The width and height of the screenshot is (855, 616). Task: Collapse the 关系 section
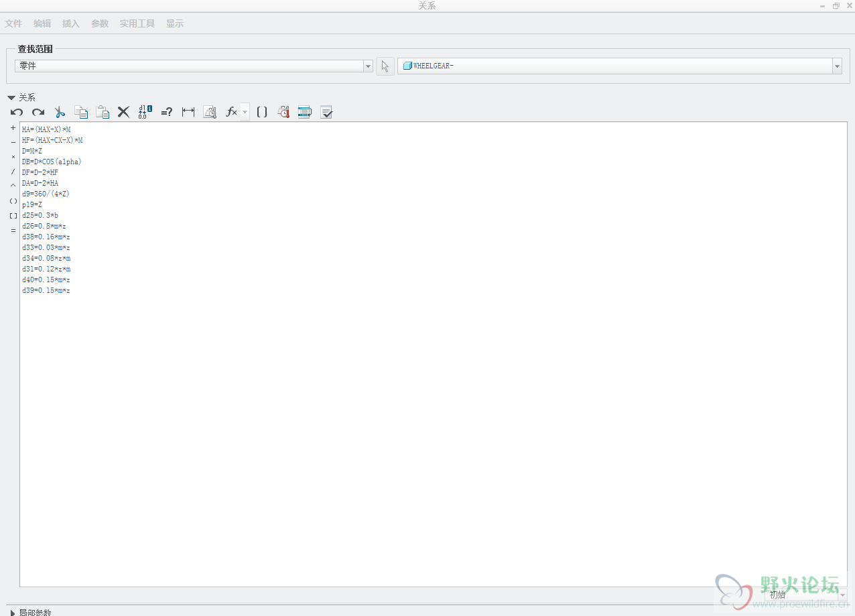(11, 98)
